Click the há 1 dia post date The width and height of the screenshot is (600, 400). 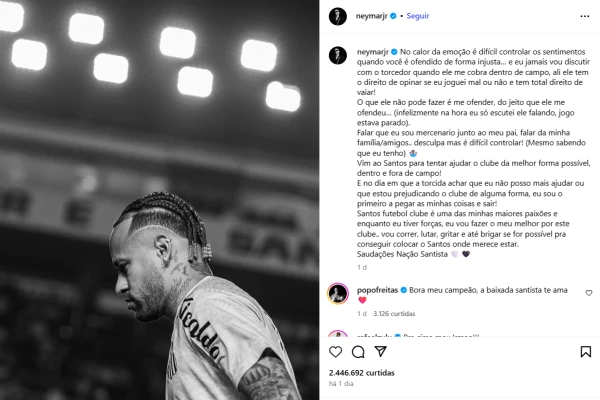[x=341, y=384]
